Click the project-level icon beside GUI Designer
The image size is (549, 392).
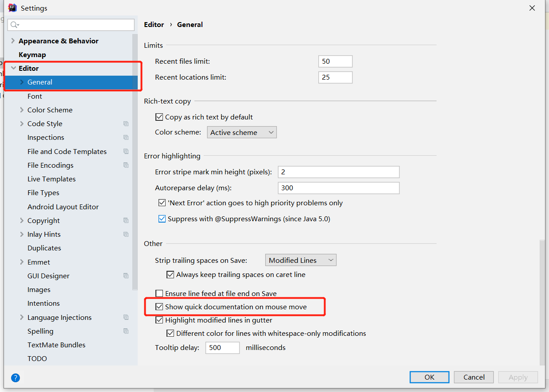click(126, 276)
